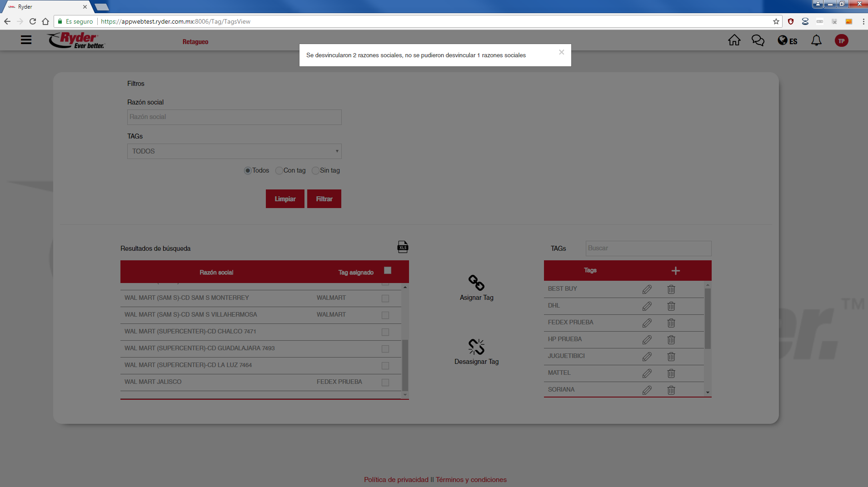Export results with the XLS icon
The width and height of the screenshot is (868, 487).
point(403,247)
